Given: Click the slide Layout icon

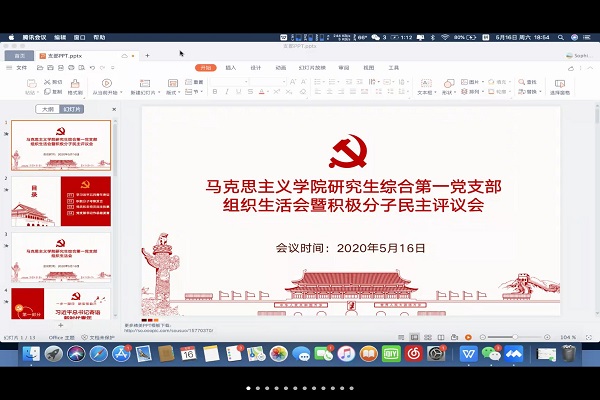Looking at the screenshot, I should (173, 83).
